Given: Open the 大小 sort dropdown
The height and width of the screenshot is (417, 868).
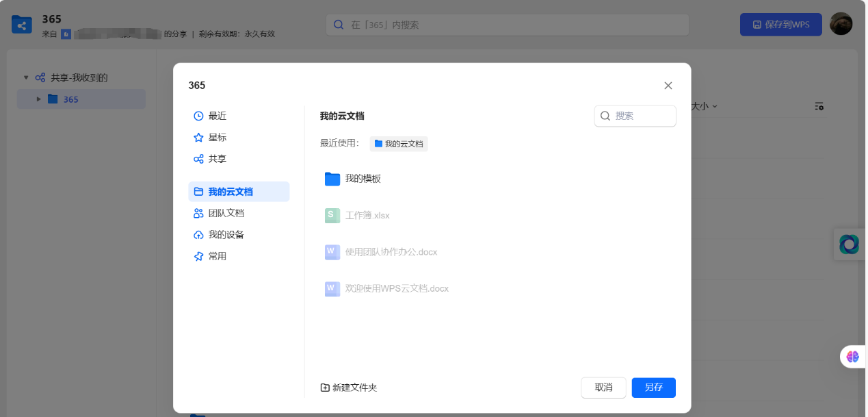Looking at the screenshot, I should tap(705, 106).
